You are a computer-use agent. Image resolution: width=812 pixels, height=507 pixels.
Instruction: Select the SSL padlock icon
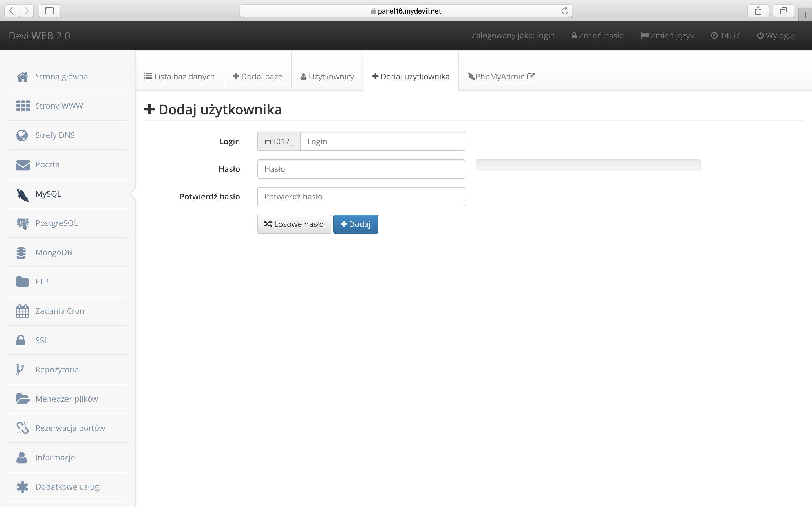coord(20,340)
